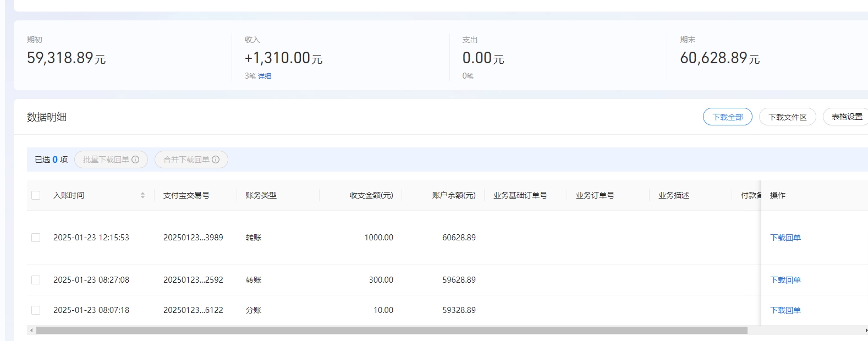
Task: Click the 300.00 amount cell
Action: 381,280
